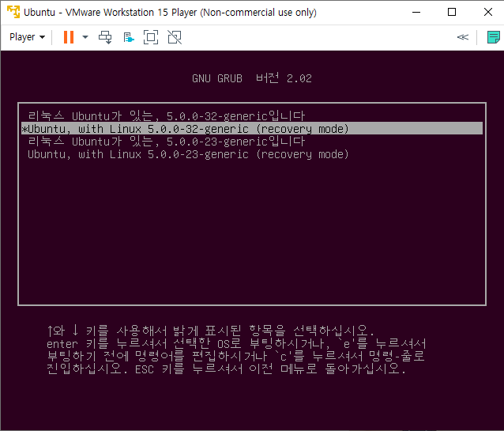Image resolution: width=504 pixels, height=431 pixels.
Task: Open the Player menu
Action: [x=27, y=37]
